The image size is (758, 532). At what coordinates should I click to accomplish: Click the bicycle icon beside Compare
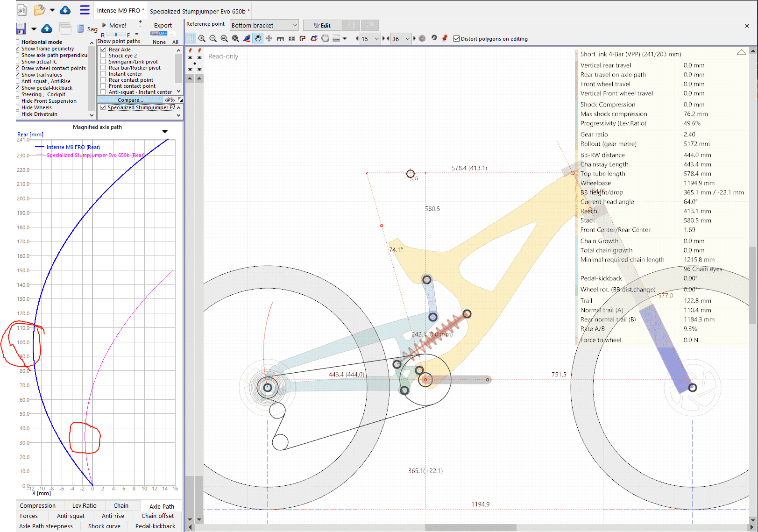pyautogui.click(x=170, y=100)
